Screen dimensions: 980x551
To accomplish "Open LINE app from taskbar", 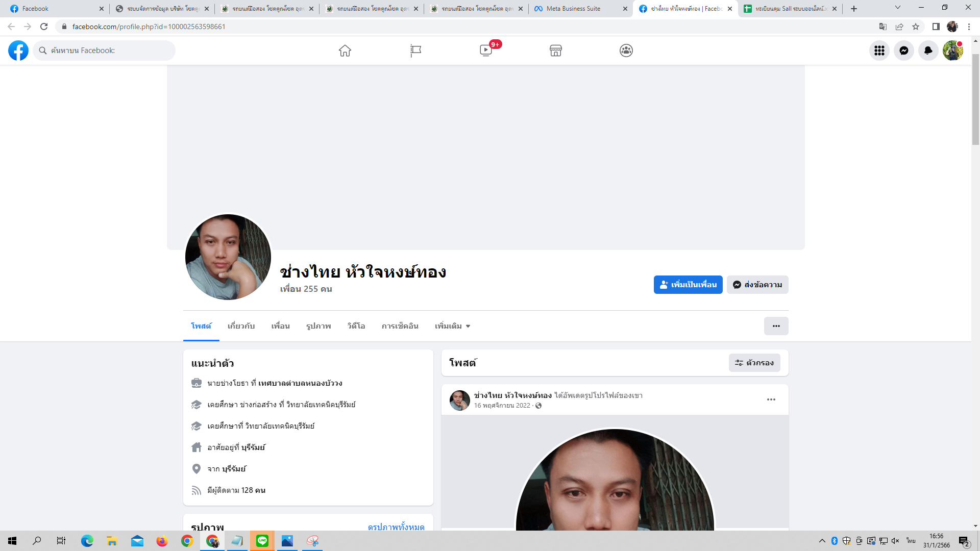I will pos(262,541).
